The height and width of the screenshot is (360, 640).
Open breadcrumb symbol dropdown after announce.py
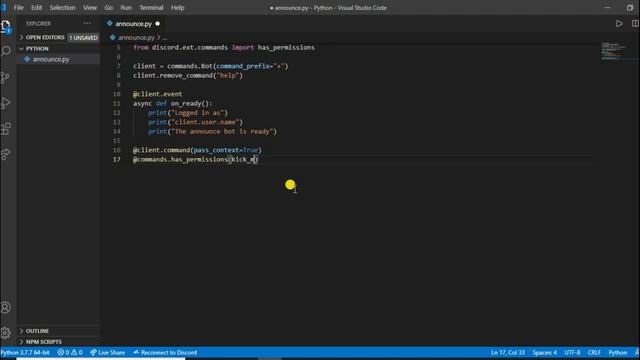click(165, 38)
